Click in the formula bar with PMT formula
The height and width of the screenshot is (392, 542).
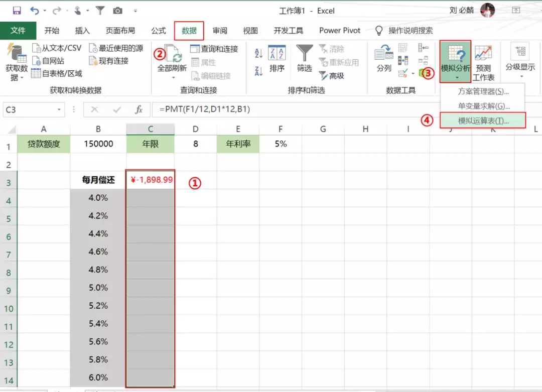[x=347, y=109]
